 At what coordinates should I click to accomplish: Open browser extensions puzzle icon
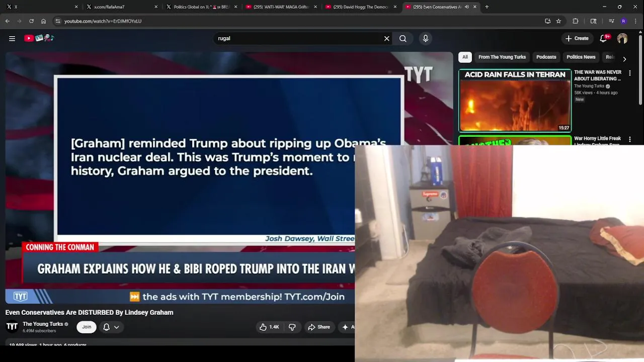576,21
